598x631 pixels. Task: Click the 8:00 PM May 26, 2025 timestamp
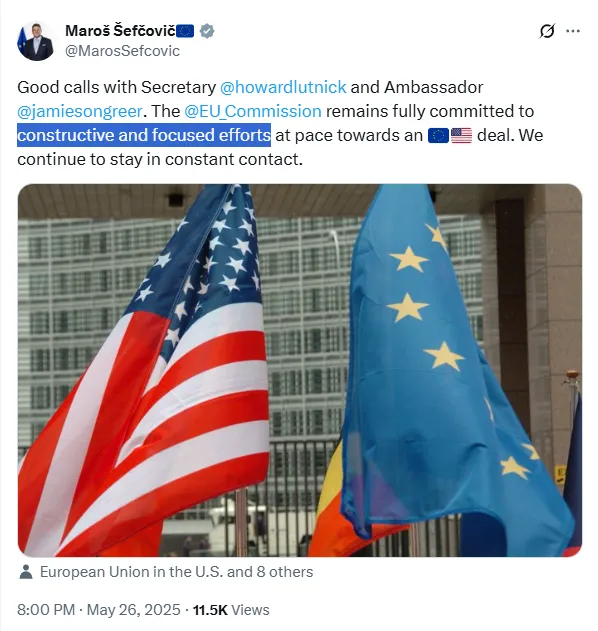tap(99, 610)
